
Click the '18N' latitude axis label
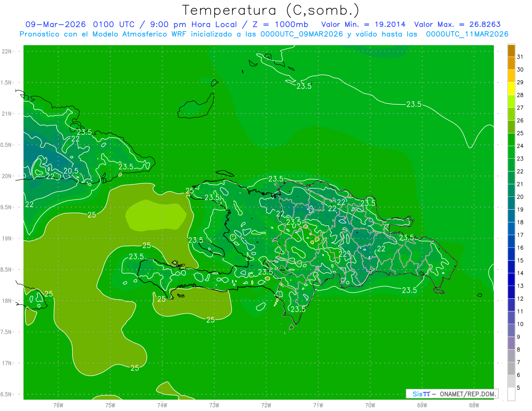click(7, 301)
